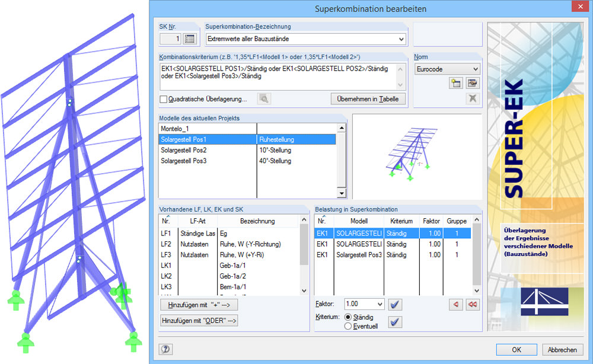Viewport: 593px width, 364px height.
Task: Select the Ständig criterion radio button
Action: [348, 317]
